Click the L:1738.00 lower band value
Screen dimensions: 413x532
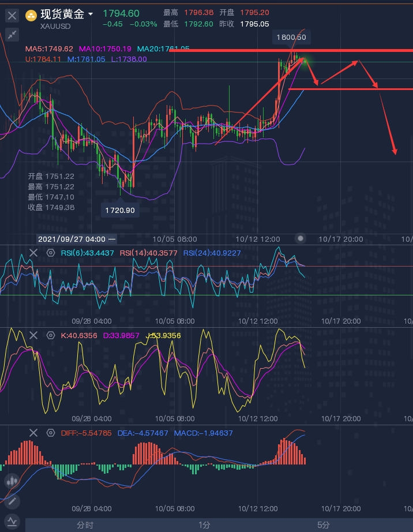coord(129,59)
